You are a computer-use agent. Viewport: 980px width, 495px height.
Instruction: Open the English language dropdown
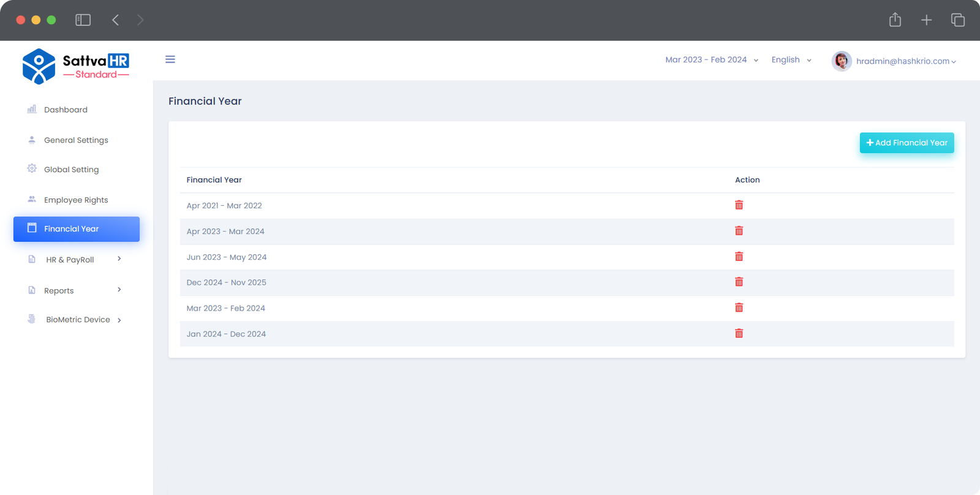click(x=791, y=60)
